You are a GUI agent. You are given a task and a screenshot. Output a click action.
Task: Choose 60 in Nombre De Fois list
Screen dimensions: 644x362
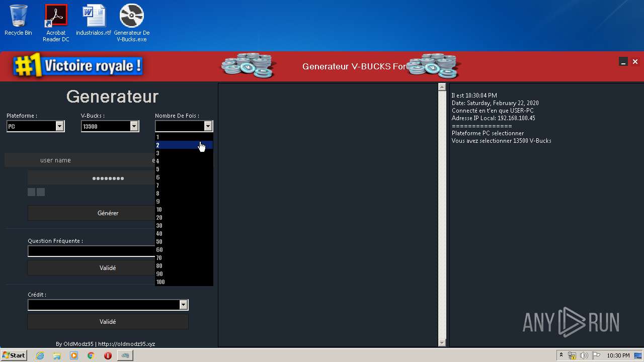tap(184, 249)
